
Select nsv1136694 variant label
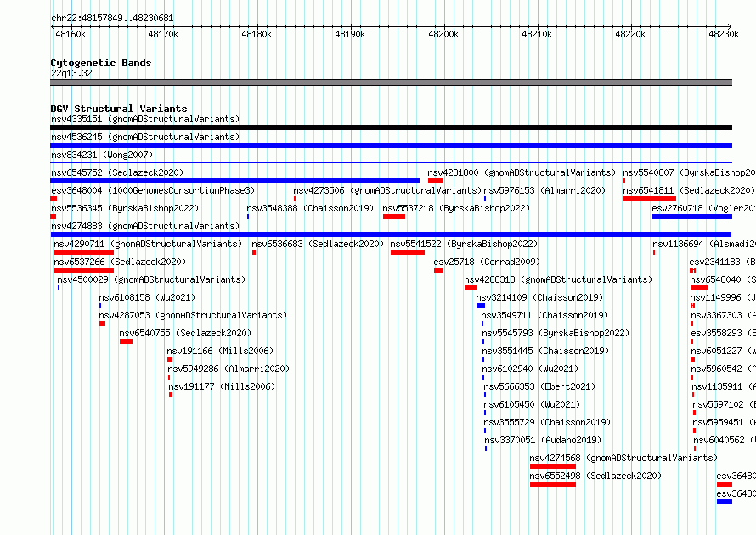[704, 244]
